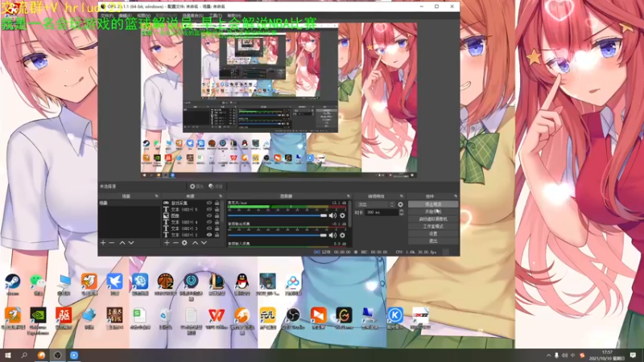Pop out the 场景 dock panel
Image resolution: width=644 pixels, height=362 pixels.
(156, 196)
